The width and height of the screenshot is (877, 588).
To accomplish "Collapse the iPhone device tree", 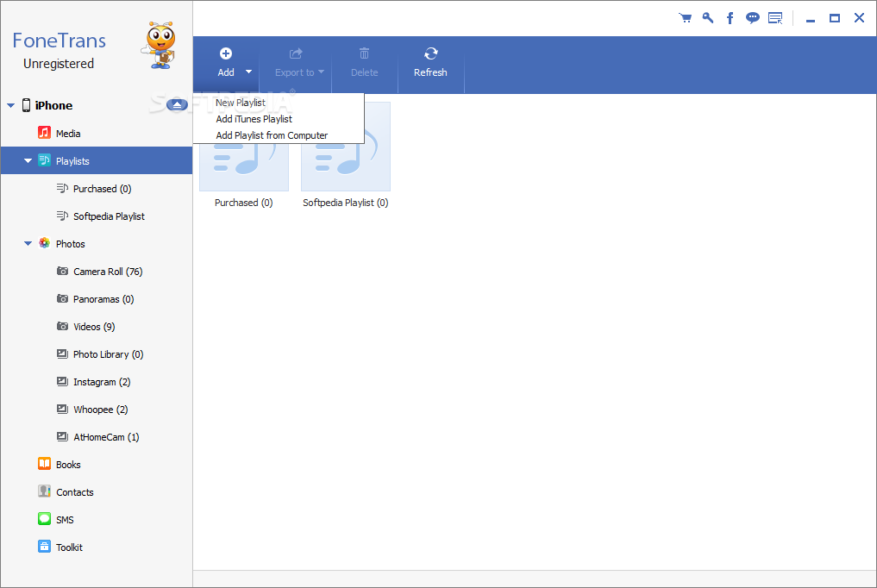I will [x=10, y=105].
